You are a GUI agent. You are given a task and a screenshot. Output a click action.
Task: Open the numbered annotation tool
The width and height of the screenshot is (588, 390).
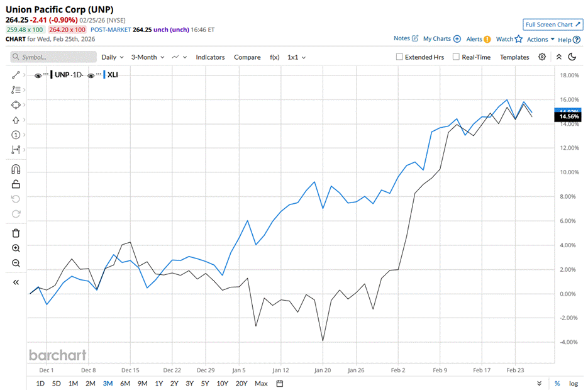pyautogui.click(x=15, y=135)
